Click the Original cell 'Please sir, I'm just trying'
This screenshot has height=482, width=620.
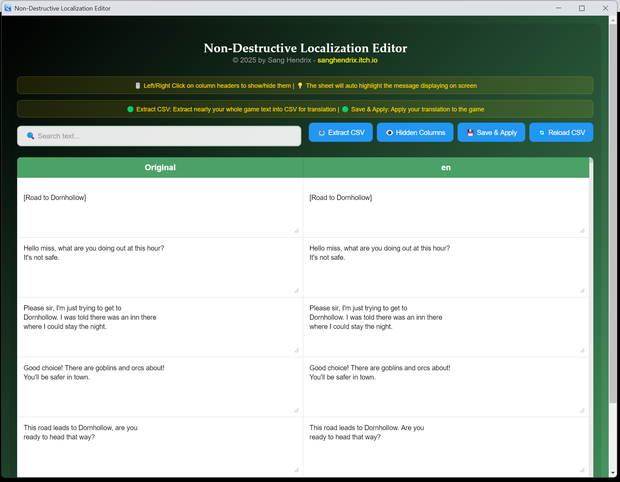pos(160,327)
